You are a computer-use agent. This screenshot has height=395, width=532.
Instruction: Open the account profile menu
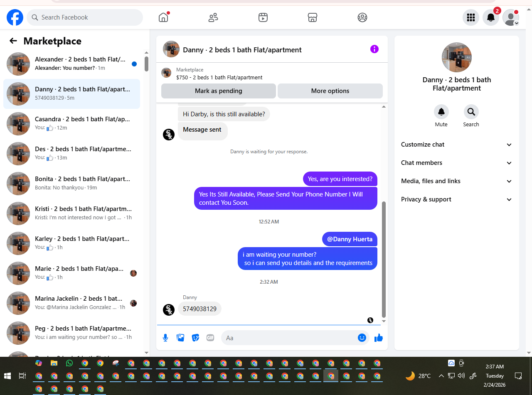click(511, 17)
